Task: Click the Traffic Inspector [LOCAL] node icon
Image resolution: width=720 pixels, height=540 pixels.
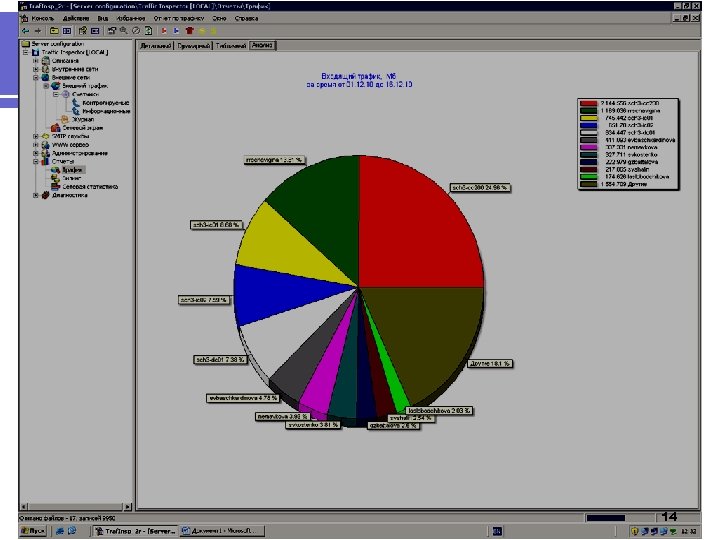Action: point(35,52)
